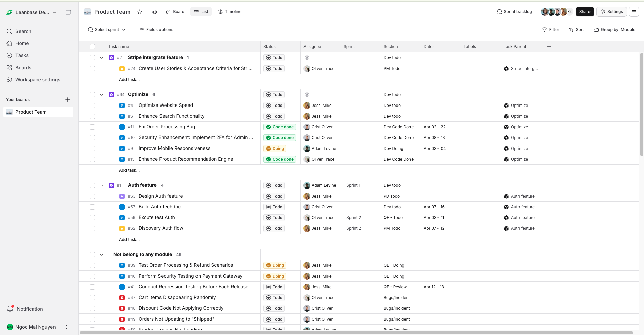Viewport: 644px width, 335px height.
Task: Click Add task under Auth feature
Action: [x=129, y=240]
